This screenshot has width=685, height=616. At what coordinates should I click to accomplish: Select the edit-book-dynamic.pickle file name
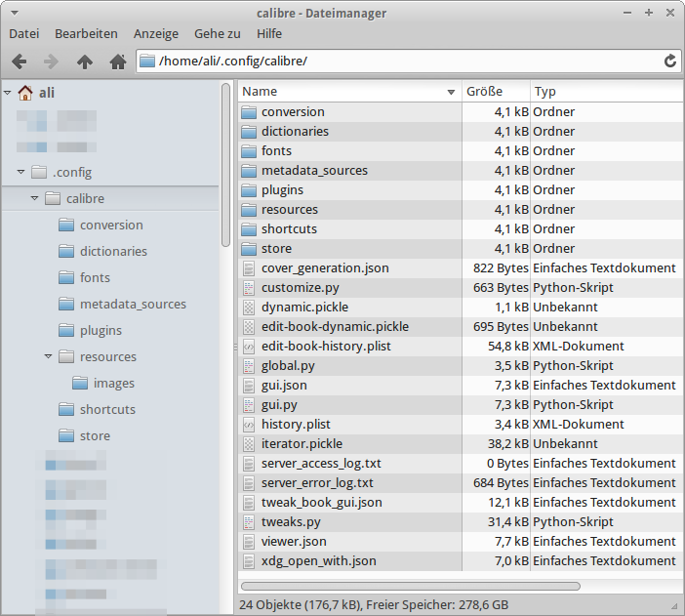[335, 327]
